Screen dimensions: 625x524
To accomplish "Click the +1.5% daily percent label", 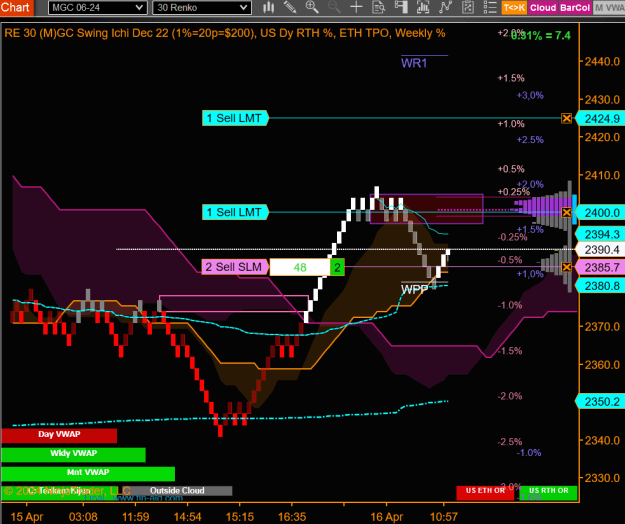I will [x=511, y=78].
